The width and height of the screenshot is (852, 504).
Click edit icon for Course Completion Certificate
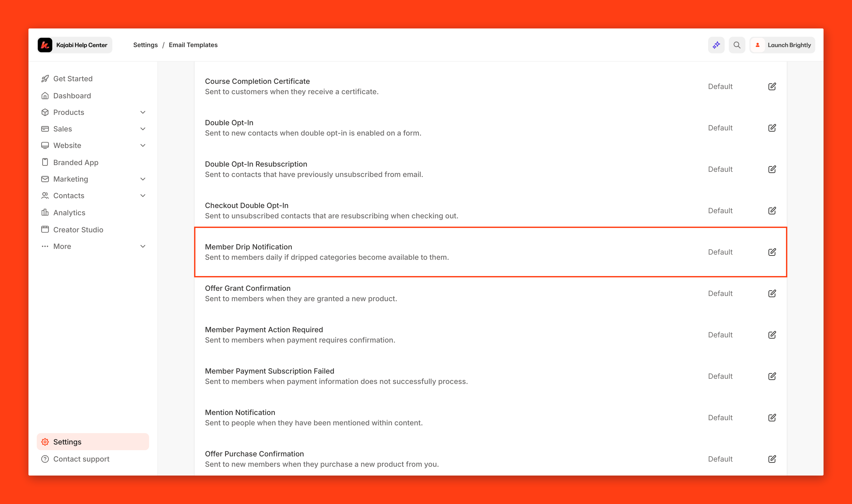pos(772,86)
